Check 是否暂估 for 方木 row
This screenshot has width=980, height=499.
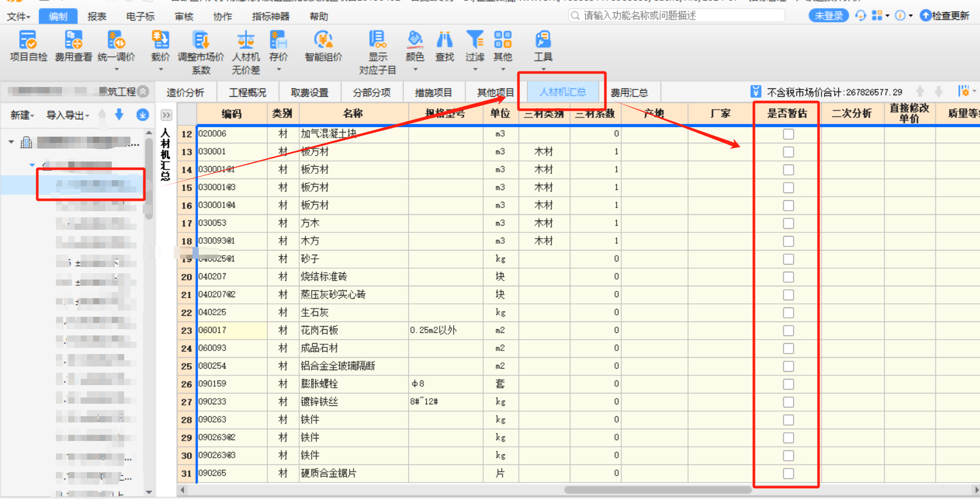coord(788,223)
